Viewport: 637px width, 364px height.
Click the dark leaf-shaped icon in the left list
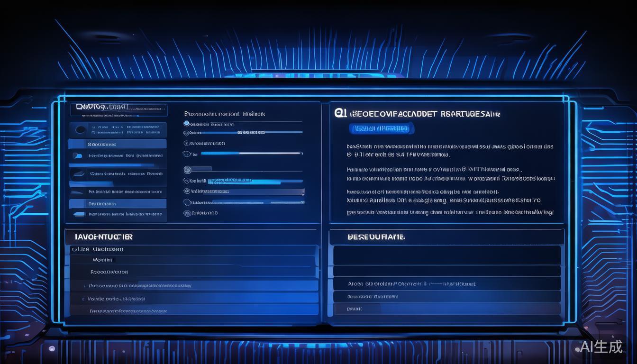[78, 174]
